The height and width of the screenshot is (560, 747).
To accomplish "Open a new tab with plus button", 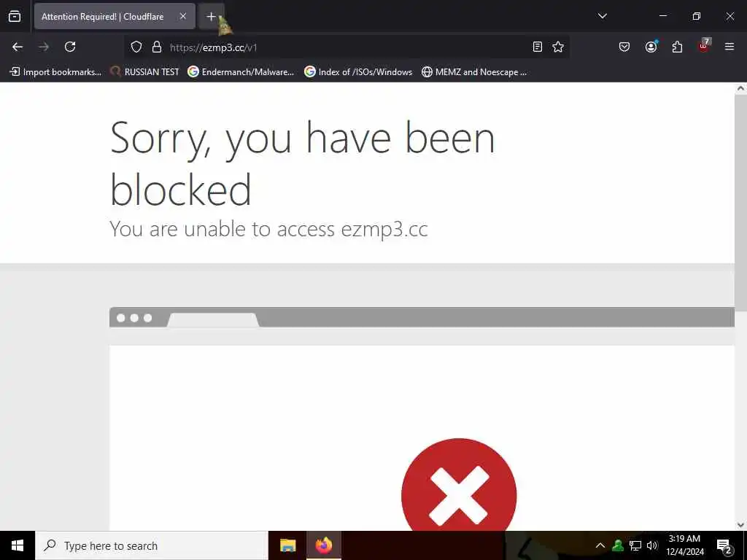I will point(211,16).
